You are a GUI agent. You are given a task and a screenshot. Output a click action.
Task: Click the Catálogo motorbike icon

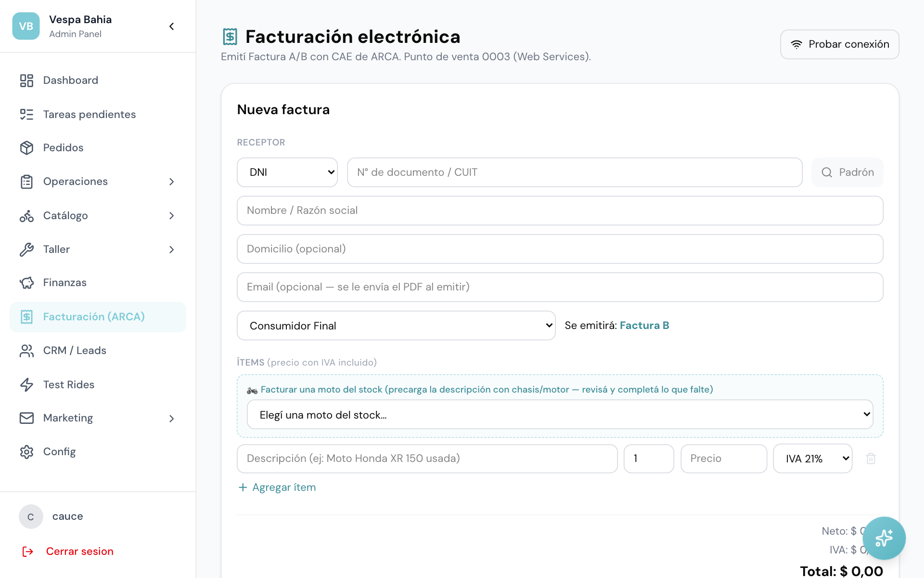26,215
